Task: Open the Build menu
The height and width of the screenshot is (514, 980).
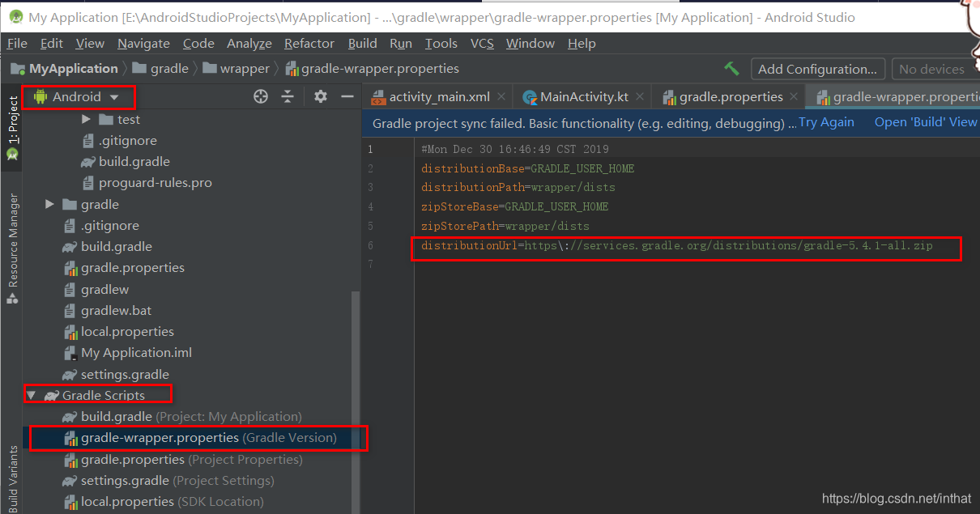Action: point(362,43)
